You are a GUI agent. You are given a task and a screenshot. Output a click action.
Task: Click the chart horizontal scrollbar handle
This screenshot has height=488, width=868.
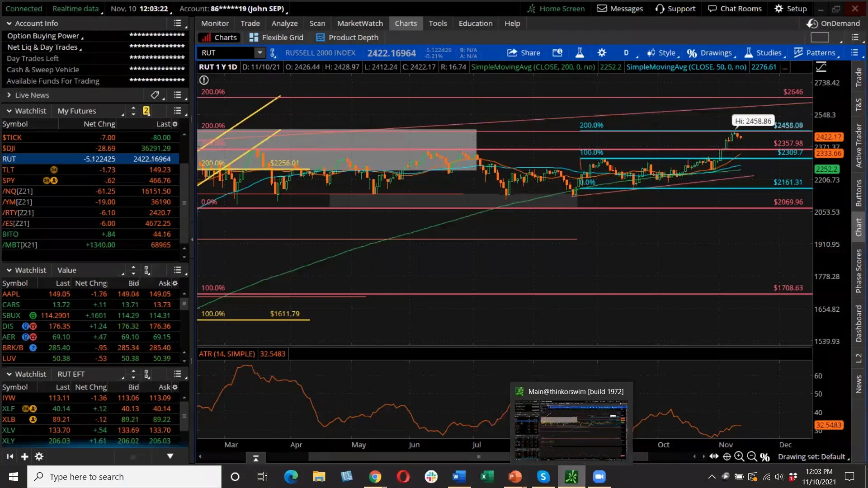point(478,457)
